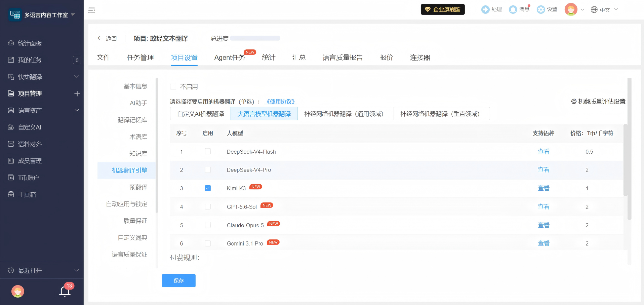Open the user avatar dropdown chevron

pos(582,9)
